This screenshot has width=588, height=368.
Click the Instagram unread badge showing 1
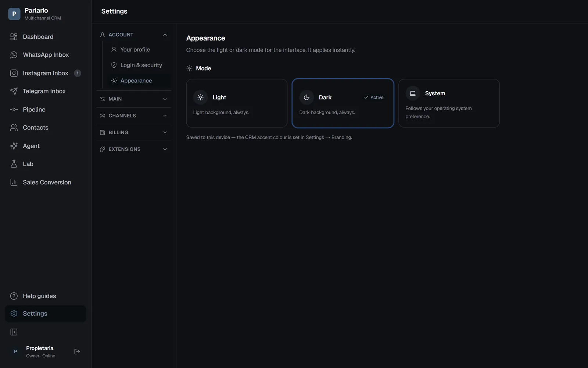pos(78,73)
